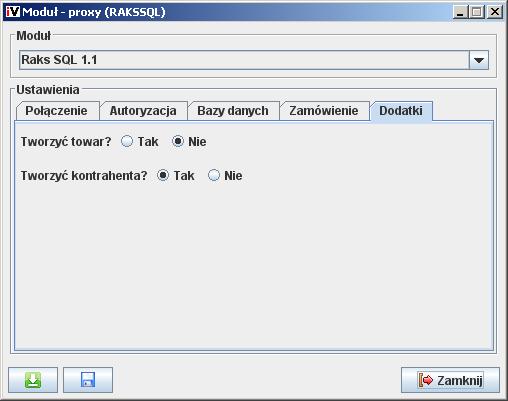The width and height of the screenshot is (508, 401).
Task: Click the Zamknij button
Action: point(450,380)
